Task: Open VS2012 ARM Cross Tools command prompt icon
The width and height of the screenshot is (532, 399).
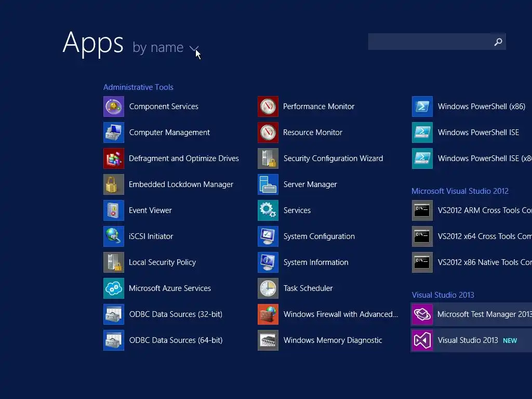Action: (x=422, y=210)
